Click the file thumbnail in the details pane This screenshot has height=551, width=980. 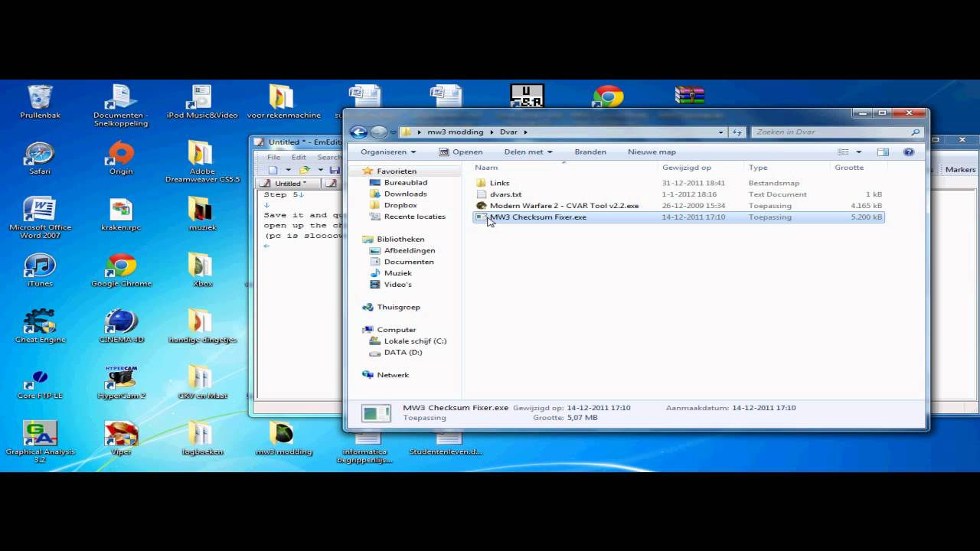tap(376, 413)
